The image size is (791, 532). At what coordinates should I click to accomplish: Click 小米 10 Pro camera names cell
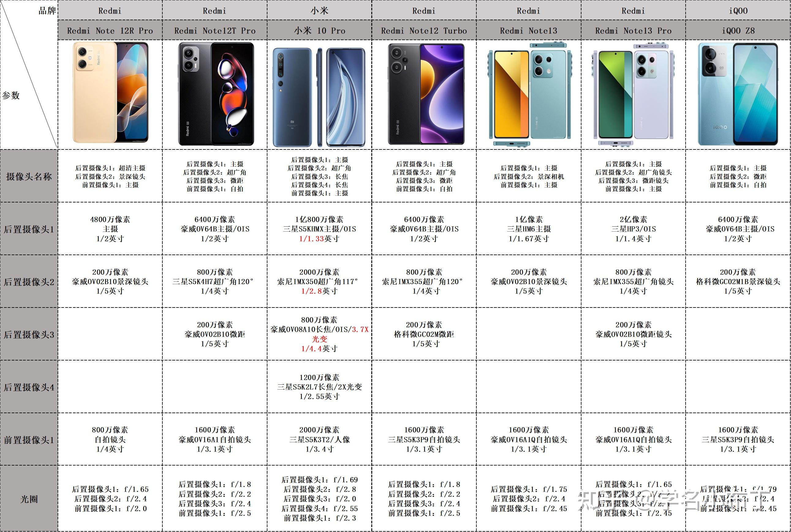[319, 176]
